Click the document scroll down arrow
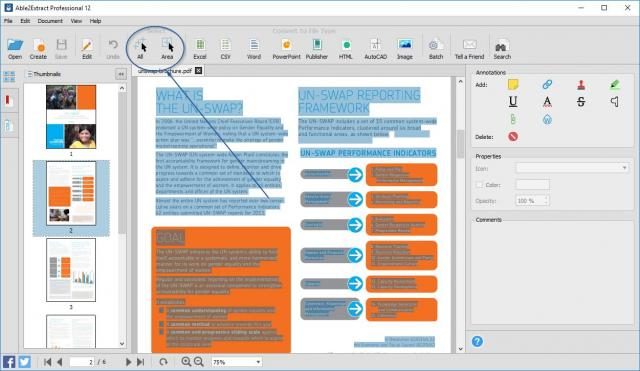The height and width of the screenshot is (371, 640). [460, 349]
